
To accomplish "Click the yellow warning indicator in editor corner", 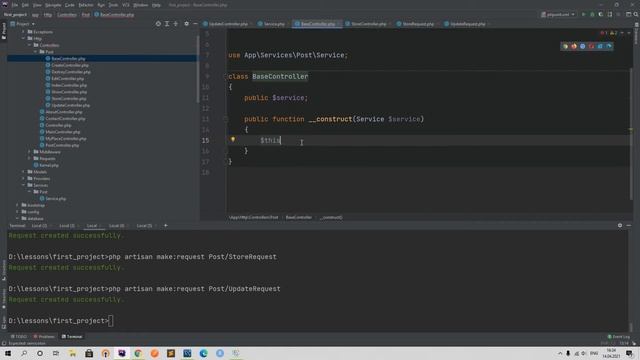I will pyautogui.click(x=613, y=33).
